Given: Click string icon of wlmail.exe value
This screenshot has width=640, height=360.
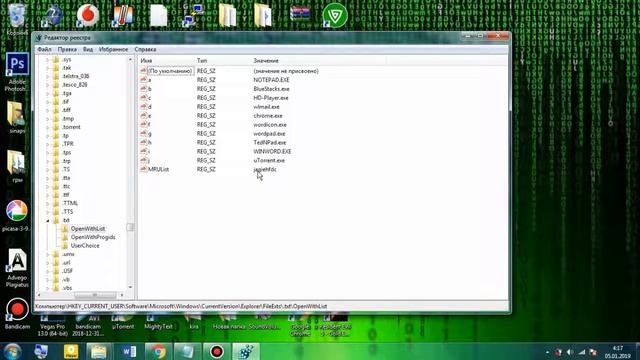Looking at the screenshot, I should tap(143, 107).
